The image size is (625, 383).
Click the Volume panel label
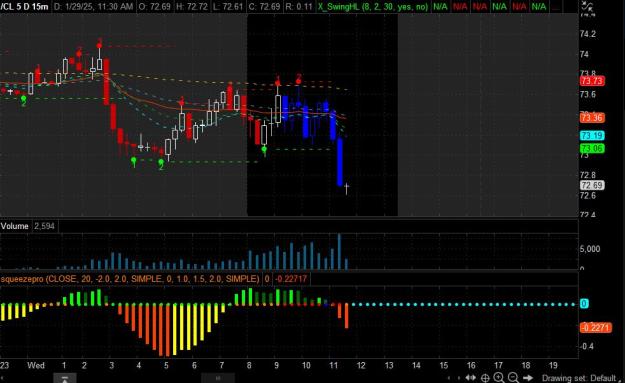click(x=14, y=226)
